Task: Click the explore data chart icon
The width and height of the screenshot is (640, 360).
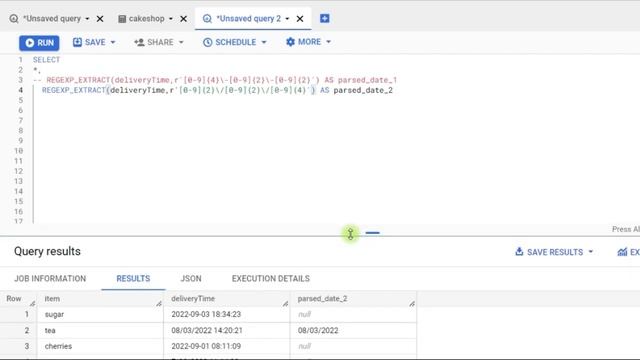Action: (x=622, y=252)
